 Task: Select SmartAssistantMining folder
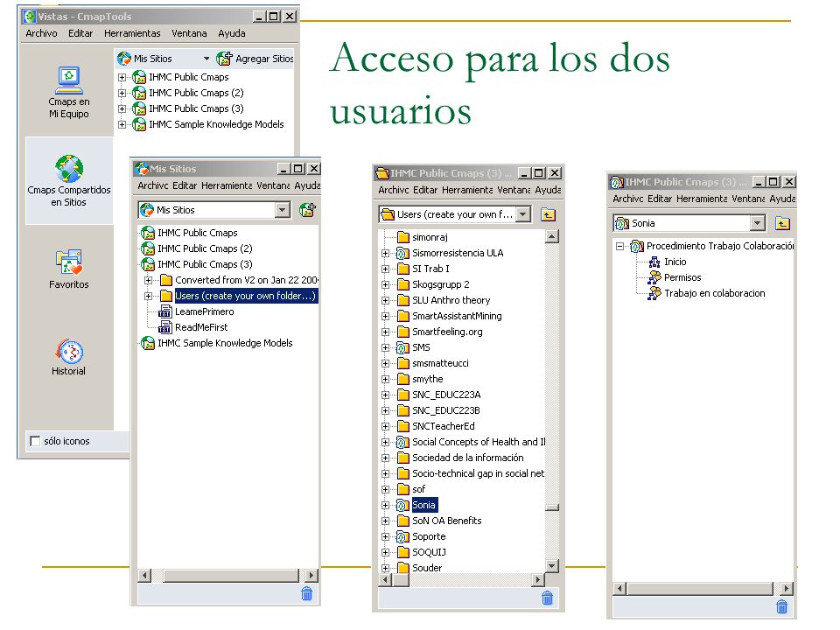[457, 316]
